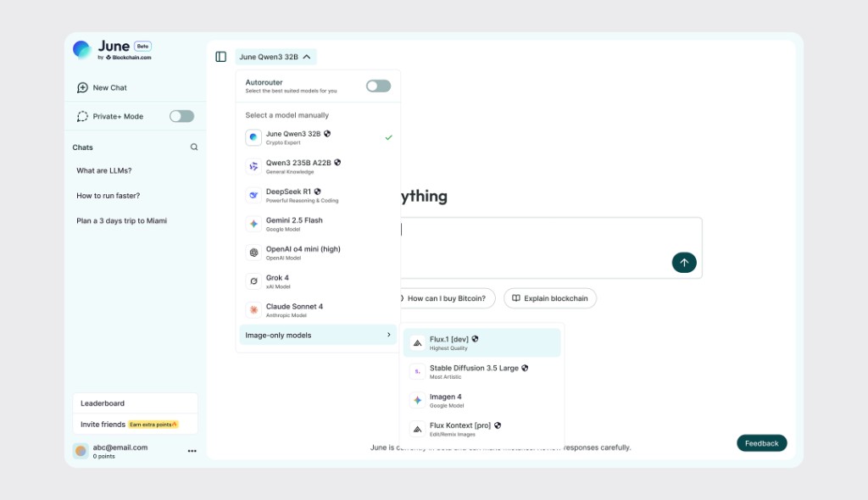
Task: Click the shield badge beside June Qwen3 32B
Action: click(327, 133)
